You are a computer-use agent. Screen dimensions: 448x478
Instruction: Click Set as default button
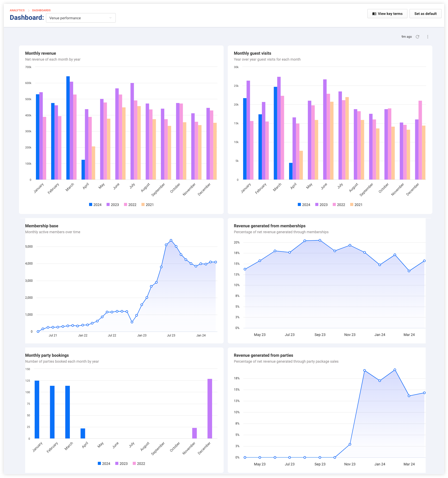425,14
